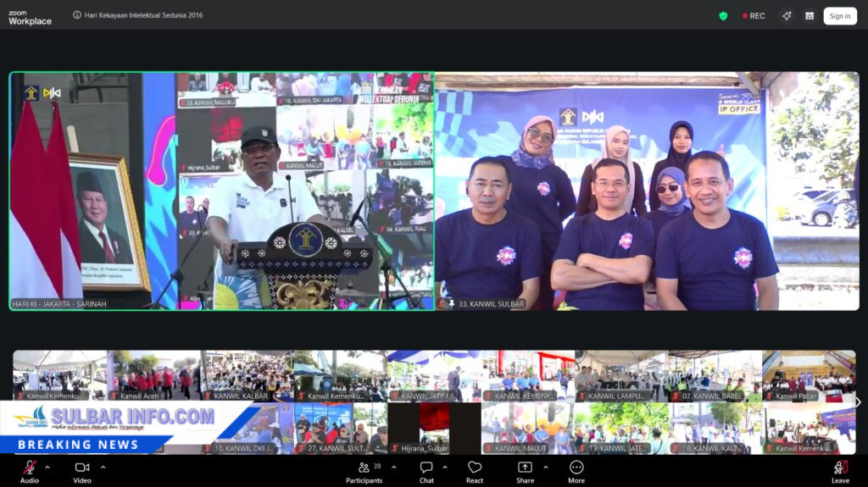The height and width of the screenshot is (487, 868).
Task: Expand the Audio settings arrow
Action: 47,467
